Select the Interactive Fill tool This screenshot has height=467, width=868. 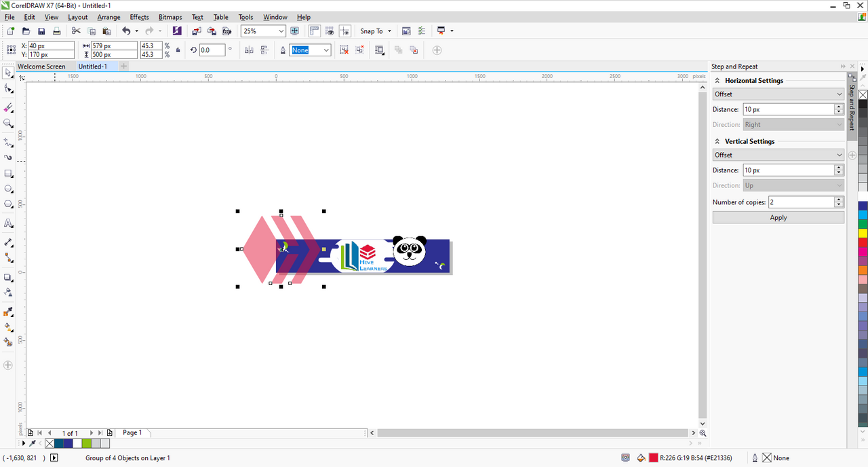click(8, 327)
